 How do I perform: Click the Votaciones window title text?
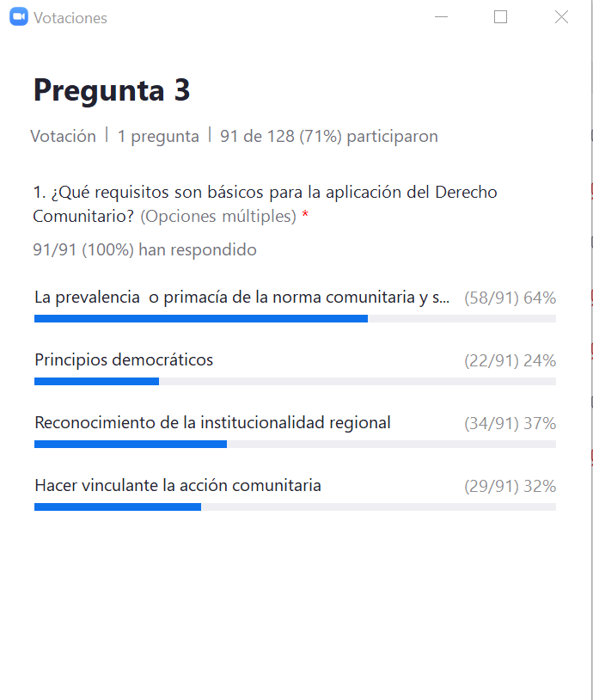click(70, 18)
